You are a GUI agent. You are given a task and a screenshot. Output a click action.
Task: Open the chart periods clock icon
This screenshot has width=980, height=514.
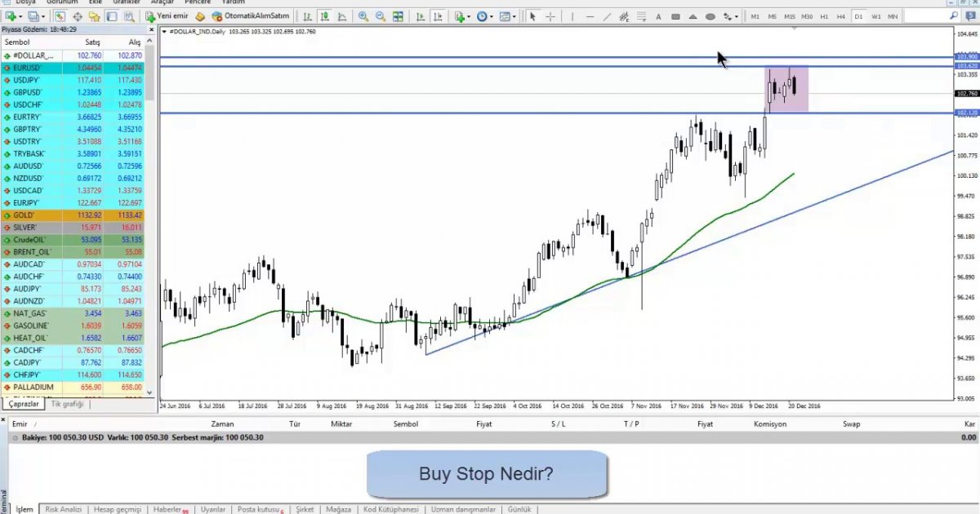point(482,16)
